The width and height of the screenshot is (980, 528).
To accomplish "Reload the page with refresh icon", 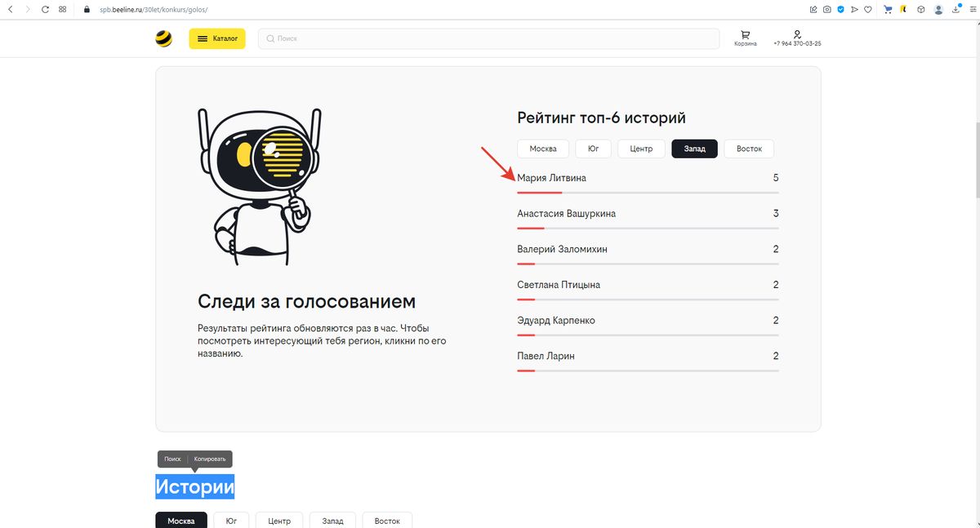I will click(43, 9).
